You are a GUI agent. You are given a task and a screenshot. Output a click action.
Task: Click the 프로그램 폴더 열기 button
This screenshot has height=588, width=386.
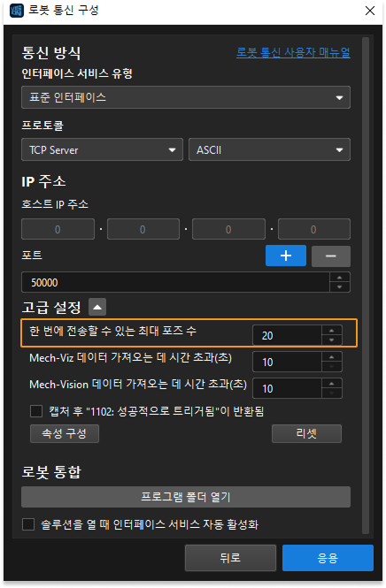[x=186, y=497]
